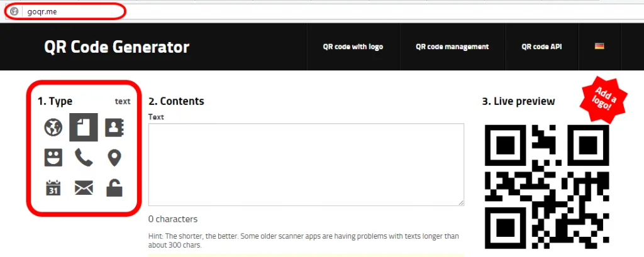Pick the email envelope type icon
This screenshot has height=257, width=644.
84,187
